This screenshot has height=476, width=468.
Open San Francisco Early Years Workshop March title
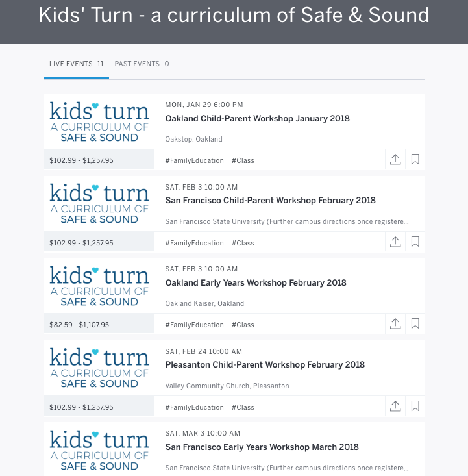coord(262,447)
